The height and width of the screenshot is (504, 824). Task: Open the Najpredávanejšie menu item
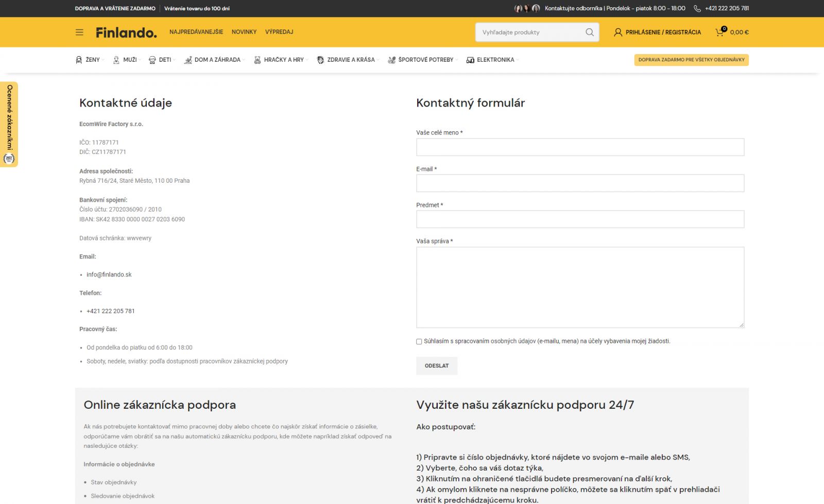pos(196,32)
